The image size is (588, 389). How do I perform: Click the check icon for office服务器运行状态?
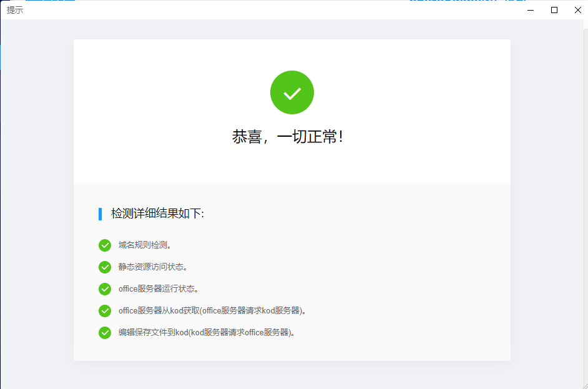(x=104, y=288)
